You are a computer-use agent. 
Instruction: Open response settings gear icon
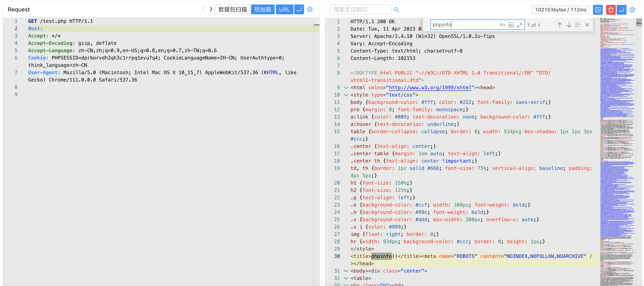[x=632, y=10]
